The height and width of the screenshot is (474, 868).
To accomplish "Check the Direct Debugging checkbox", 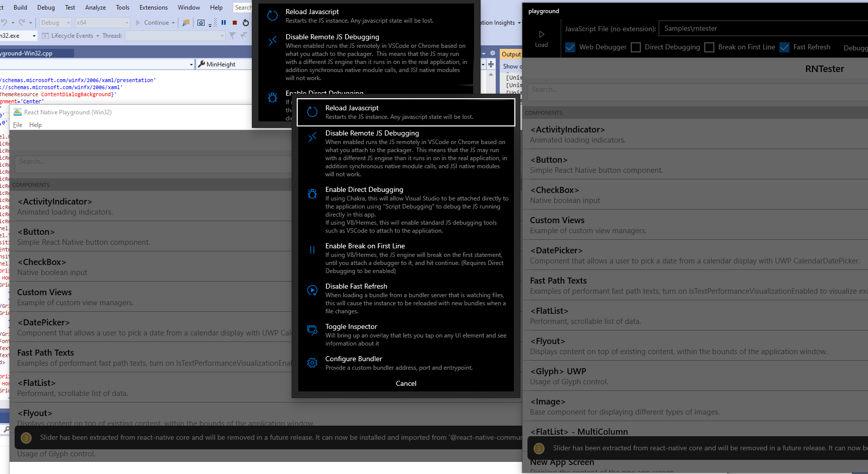I will pyautogui.click(x=636, y=47).
